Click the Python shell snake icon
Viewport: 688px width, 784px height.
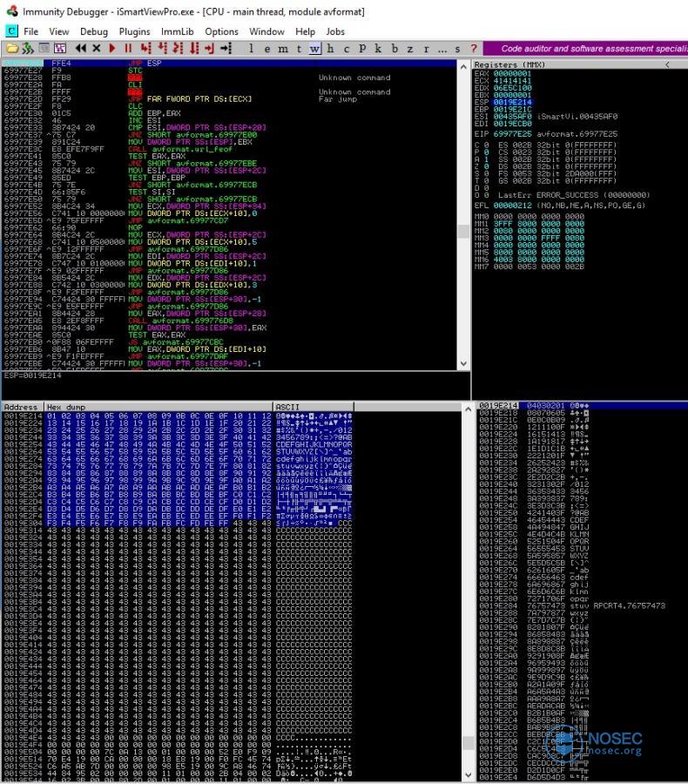pos(28,49)
